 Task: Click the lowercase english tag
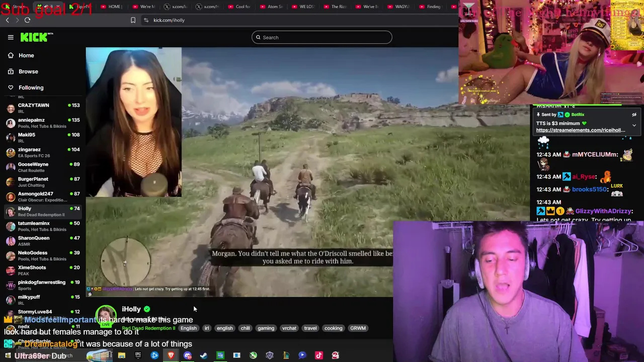224,328
